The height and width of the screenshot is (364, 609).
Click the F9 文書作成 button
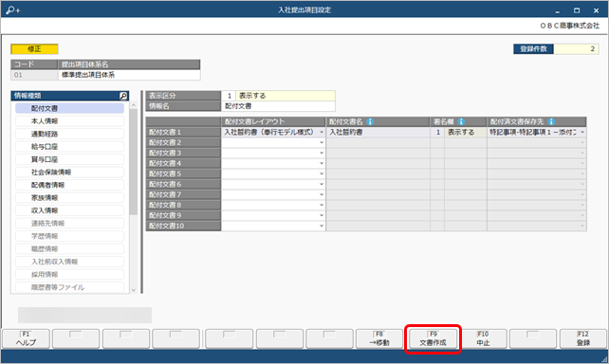pyautogui.click(x=434, y=338)
